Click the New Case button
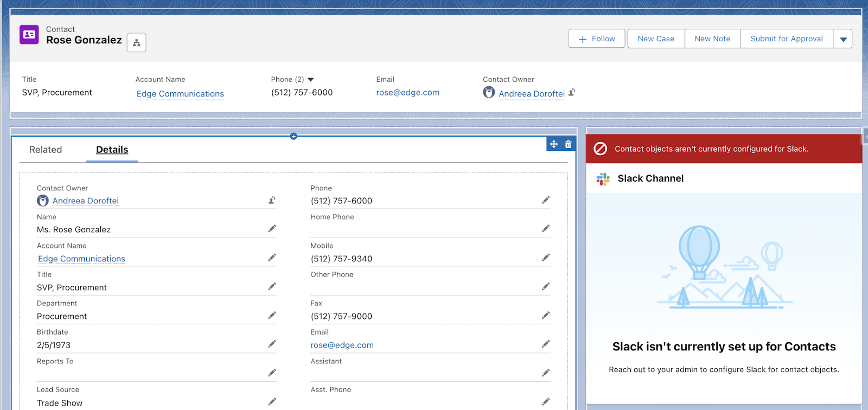 point(656,39)
